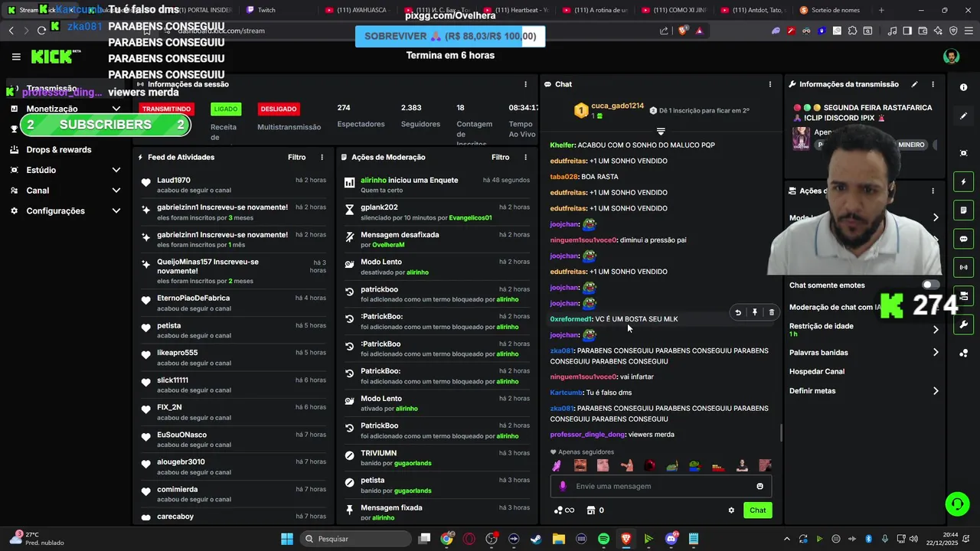Click the chat panel scrollbar
980x551 pixels.
pos(781,433)
